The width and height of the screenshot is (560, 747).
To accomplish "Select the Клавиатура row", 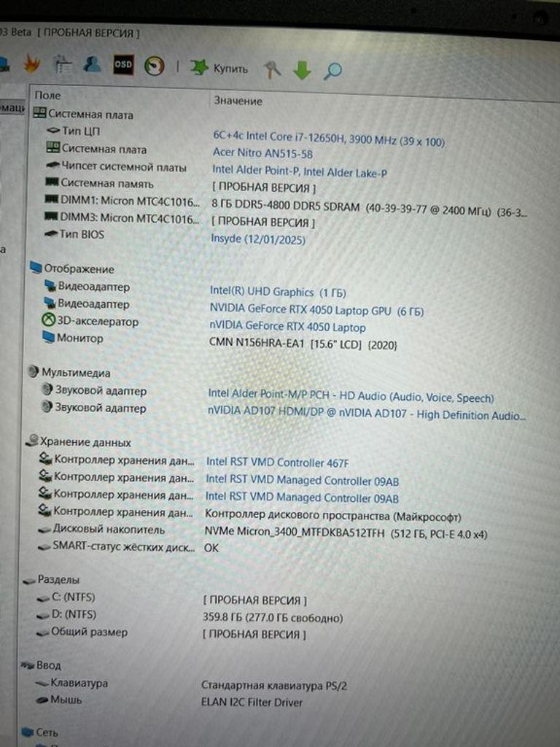I will click(72, 683).
